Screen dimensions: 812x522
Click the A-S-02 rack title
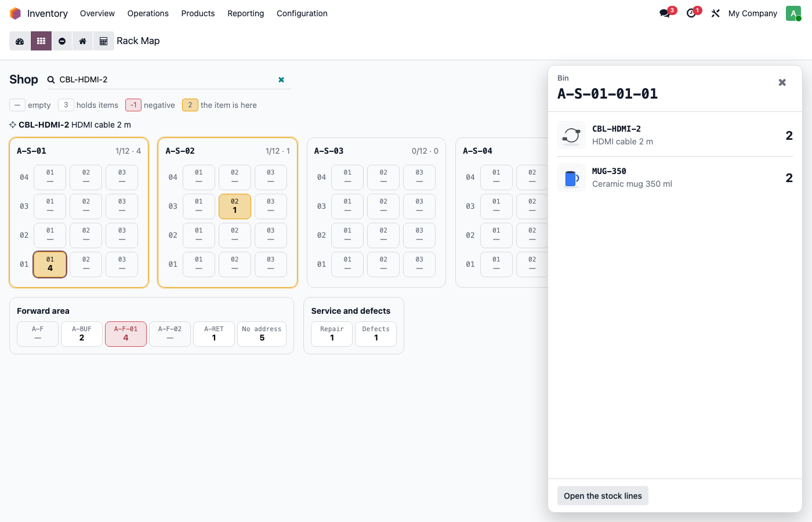pyautogui.click(x=180, y=151)
